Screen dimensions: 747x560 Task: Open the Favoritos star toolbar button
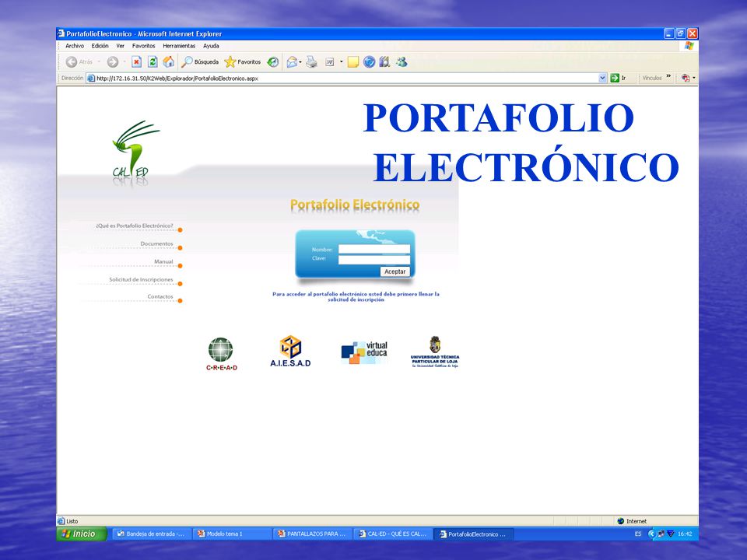pos(243,62)
